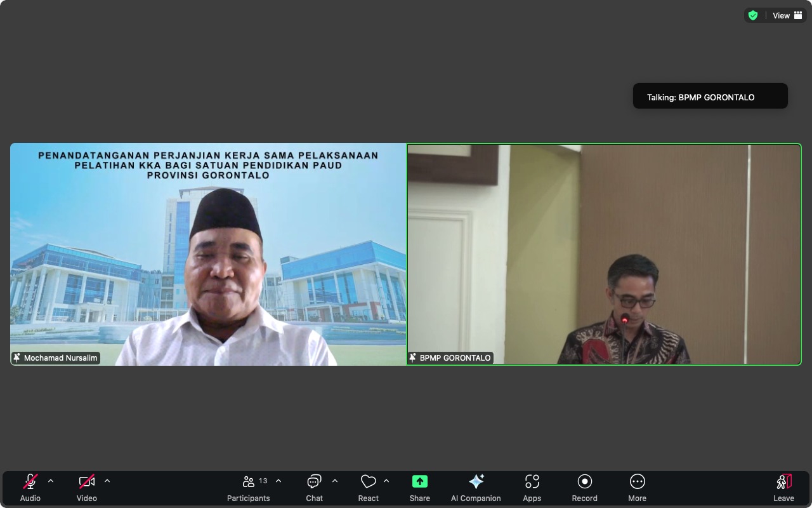Expand chat options chevron
Image resolution: width=812 pixels, height=508 pixels.
(335, 481)
